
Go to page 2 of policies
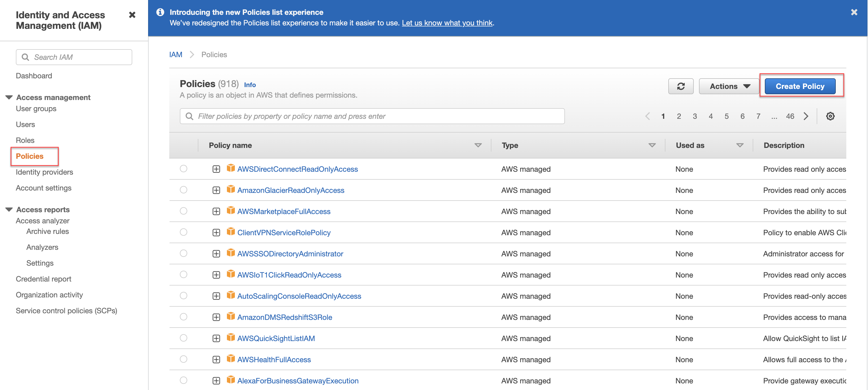679,116
